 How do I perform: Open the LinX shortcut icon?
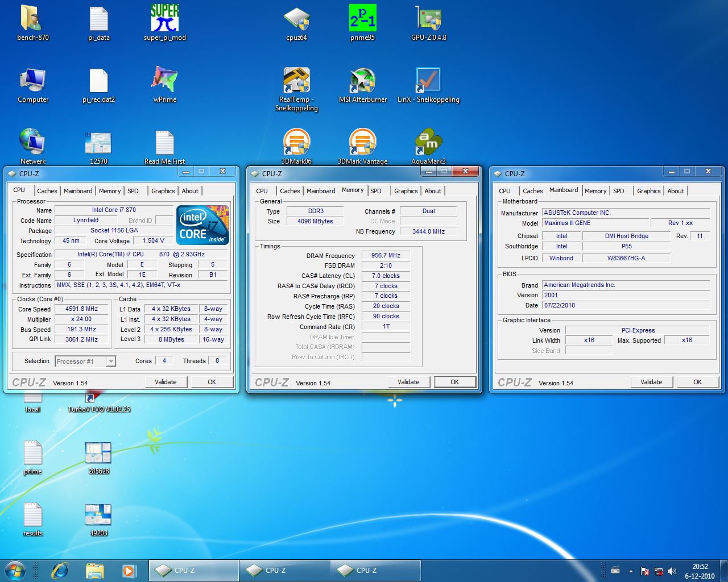tap(428, 81)
